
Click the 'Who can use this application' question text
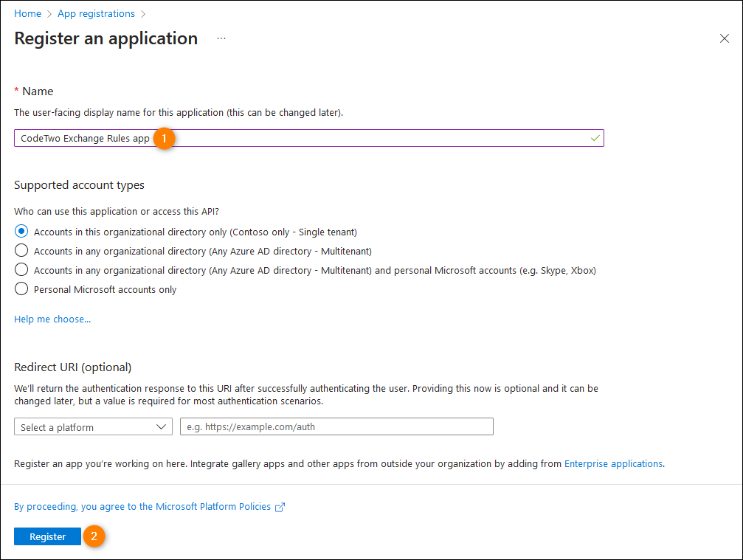117,211
